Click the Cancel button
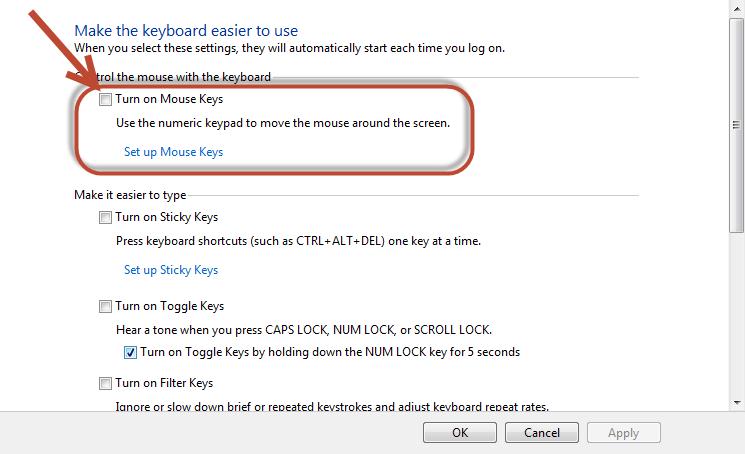The image size is (745, 454). click(x=541, y=433)
